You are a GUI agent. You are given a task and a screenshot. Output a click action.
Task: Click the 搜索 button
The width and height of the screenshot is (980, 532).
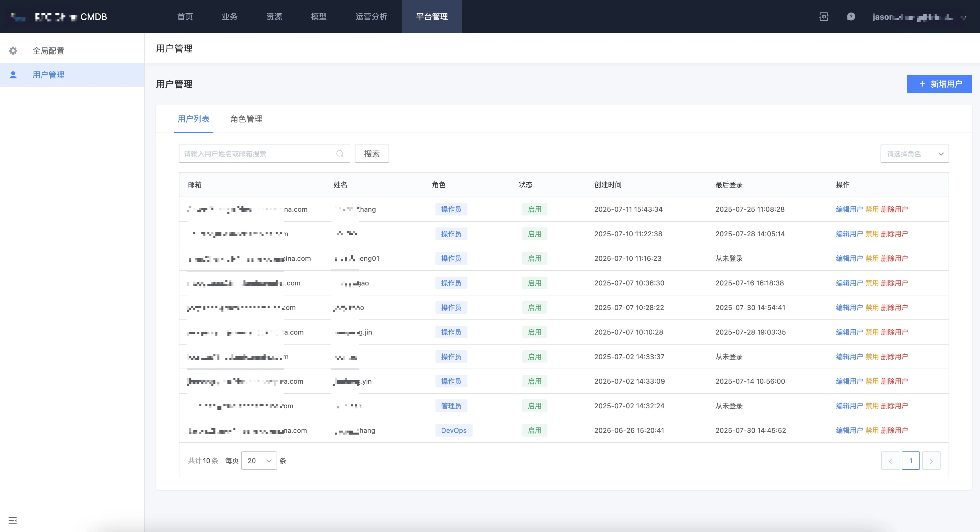372,154
